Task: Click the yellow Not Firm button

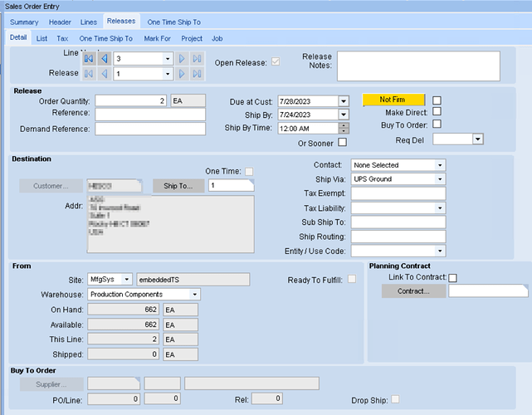Action: point(393,100)
